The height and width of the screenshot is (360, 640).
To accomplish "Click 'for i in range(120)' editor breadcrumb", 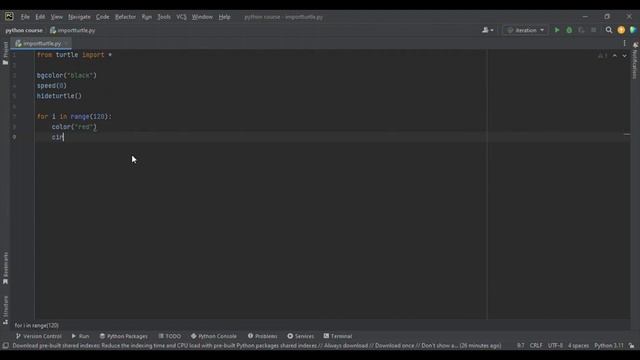I will [37, 325].
